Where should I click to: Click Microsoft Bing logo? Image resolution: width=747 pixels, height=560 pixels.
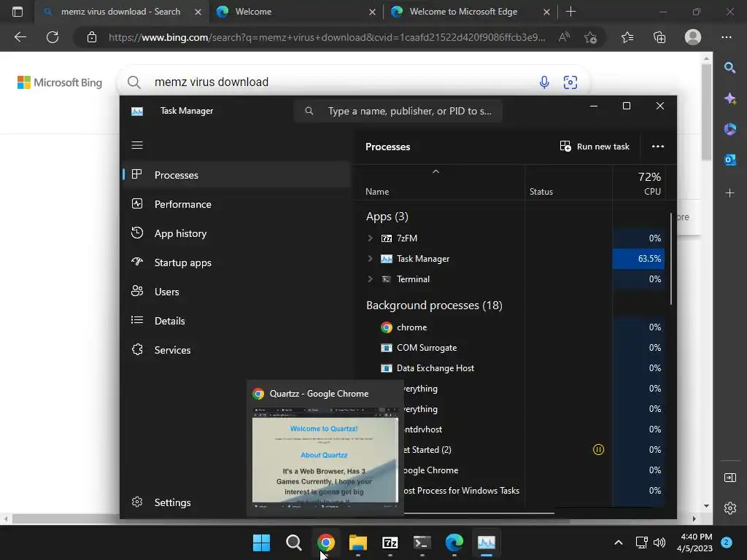(x=60, y=82)
